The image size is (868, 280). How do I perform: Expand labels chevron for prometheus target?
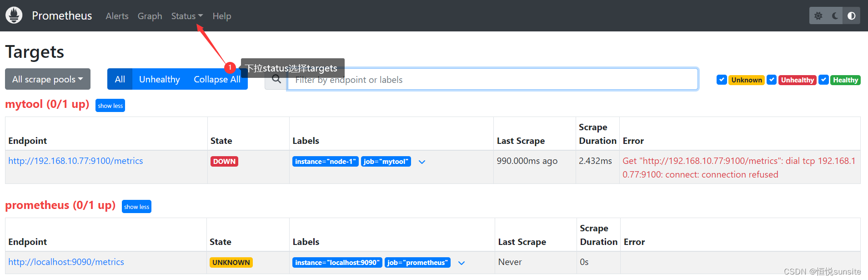(462, 263)
